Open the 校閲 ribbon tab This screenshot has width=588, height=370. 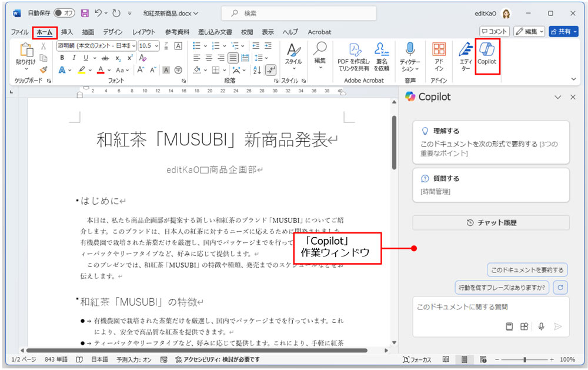click(x=247, y=32)
